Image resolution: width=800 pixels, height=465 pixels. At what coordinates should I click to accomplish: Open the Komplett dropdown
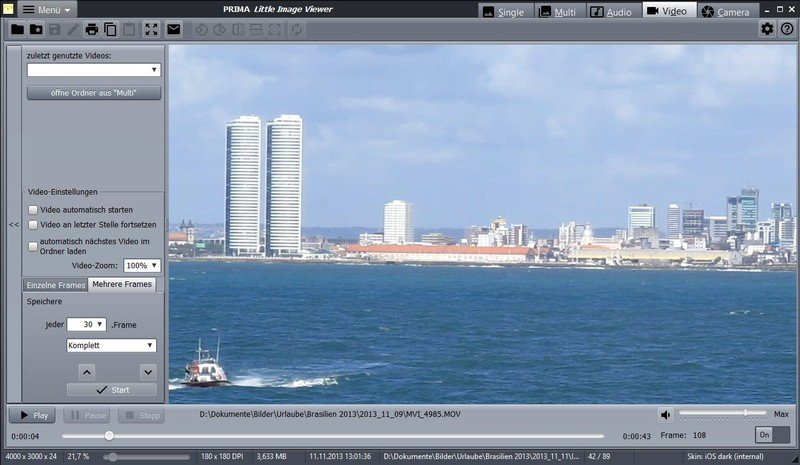coord(111,346)
